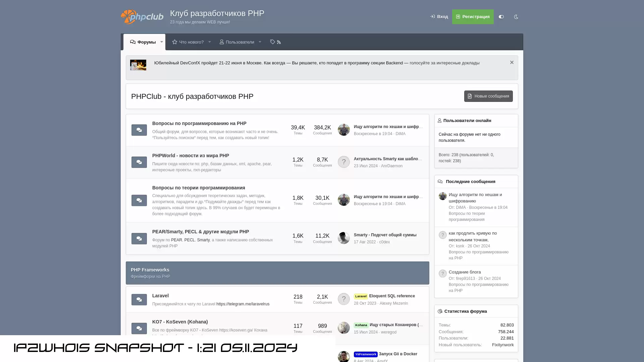
Task: Open the Laravel forum
Action: coord(160,296)
